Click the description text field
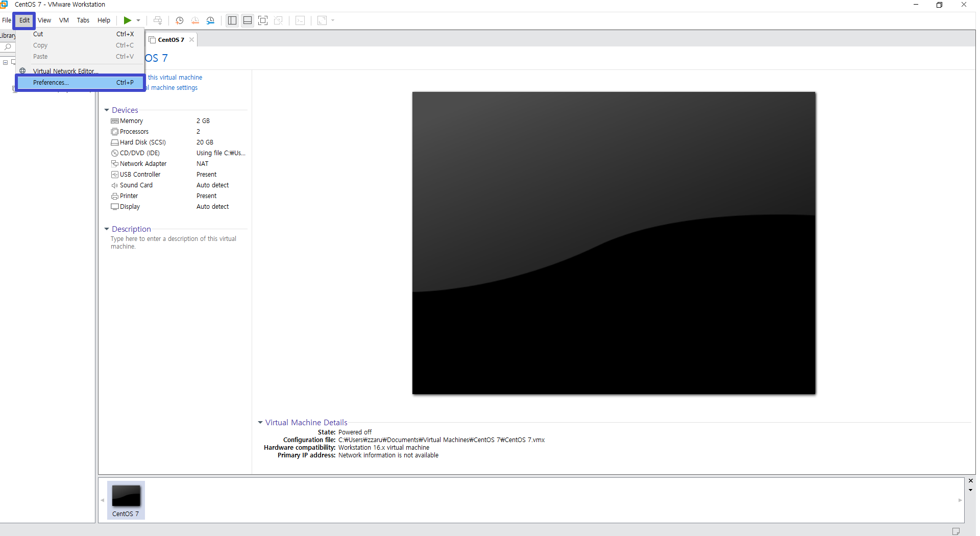Viewport: 980px width, 536px height. [174, 242]
